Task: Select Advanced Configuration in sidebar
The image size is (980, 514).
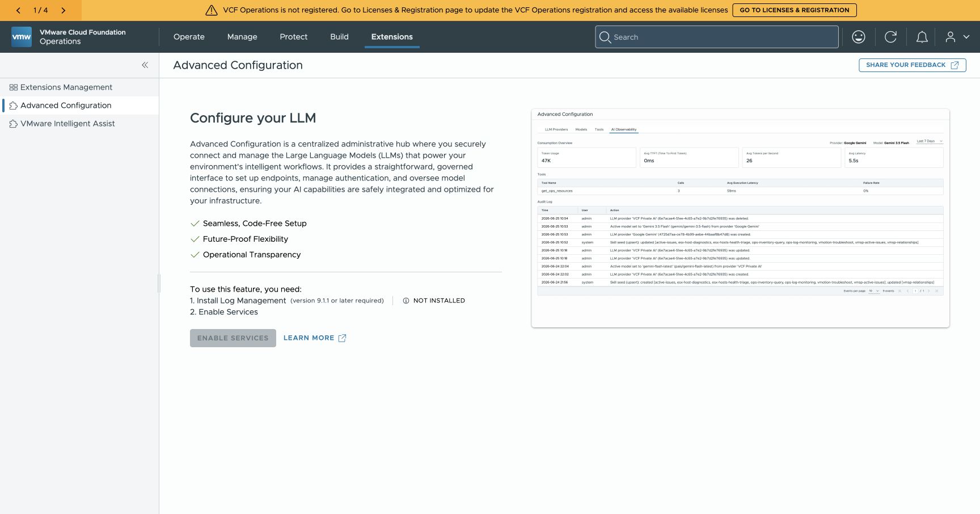Action: (79, 106)
